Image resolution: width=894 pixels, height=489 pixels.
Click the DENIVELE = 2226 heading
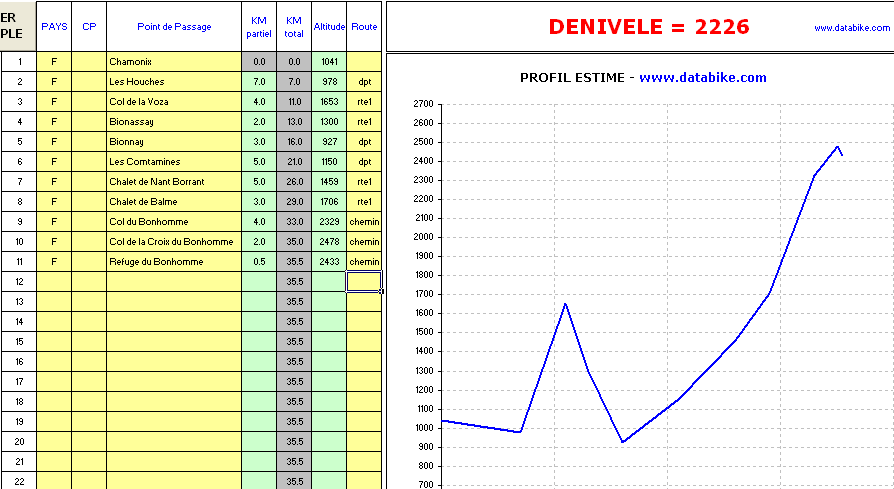coord(648,27)
